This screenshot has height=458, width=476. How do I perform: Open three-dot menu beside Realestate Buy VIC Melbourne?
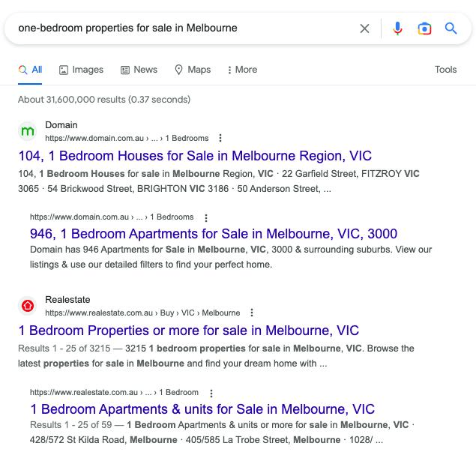[x=252, y=313]
